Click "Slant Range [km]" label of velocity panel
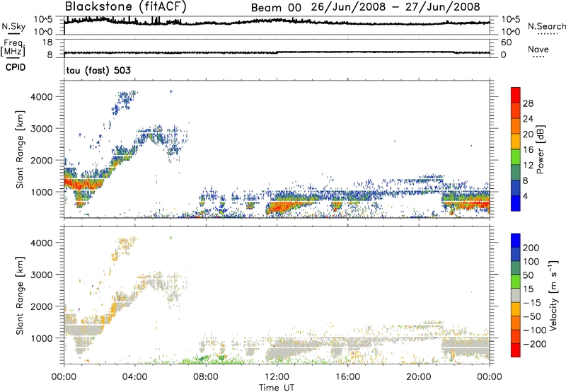 click(20, 296)
